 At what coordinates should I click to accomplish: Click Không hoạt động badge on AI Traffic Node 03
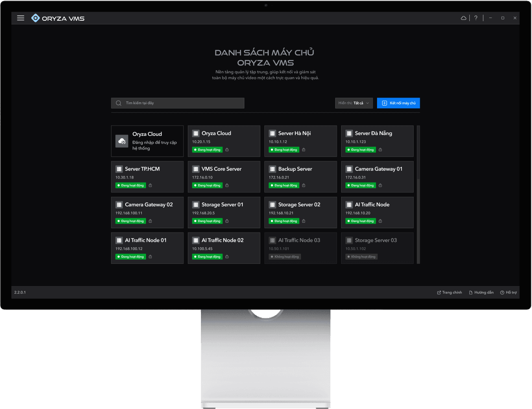click(x=285, y=257)
